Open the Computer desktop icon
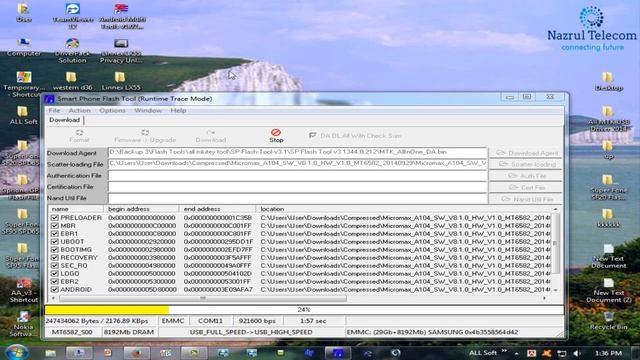The image size is (640, 360). (x=23, y=47)
